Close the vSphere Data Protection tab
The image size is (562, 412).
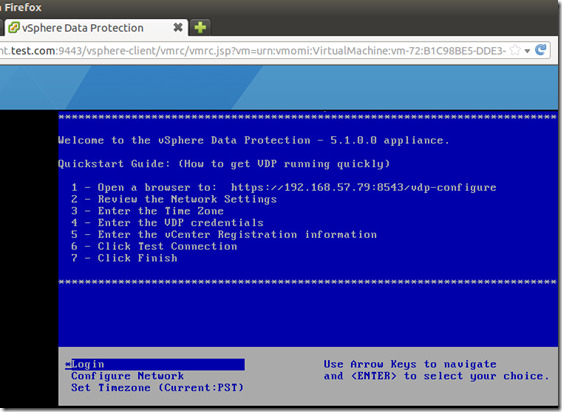(178, 27)
